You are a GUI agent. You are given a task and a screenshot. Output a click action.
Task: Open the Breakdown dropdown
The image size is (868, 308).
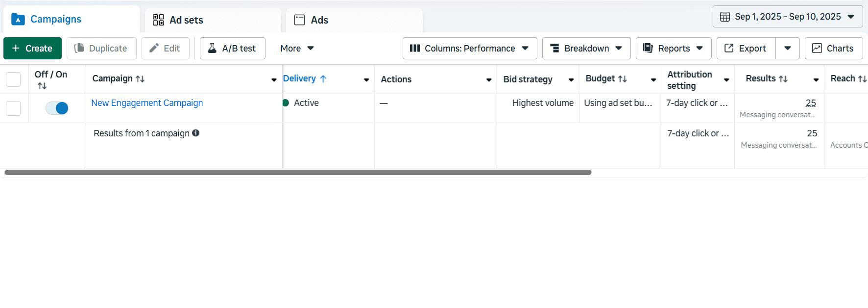point(586,48)
